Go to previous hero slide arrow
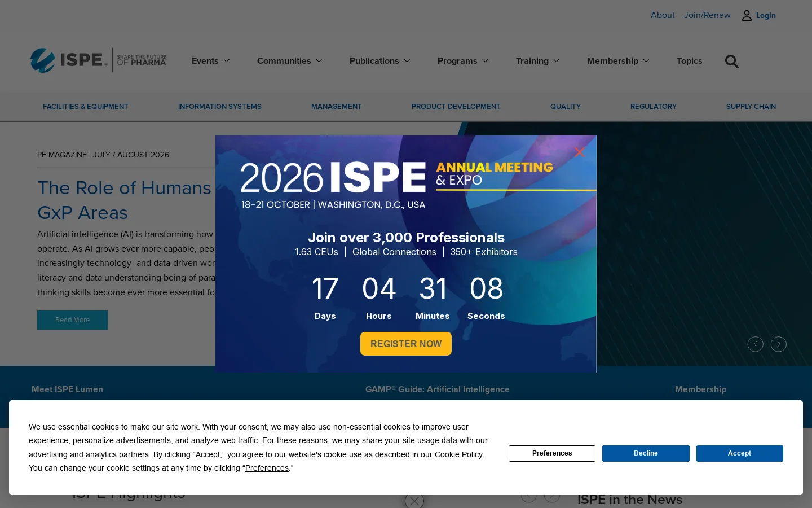The height and width of the screenshot is (508, 812). (x=755, y=344)
